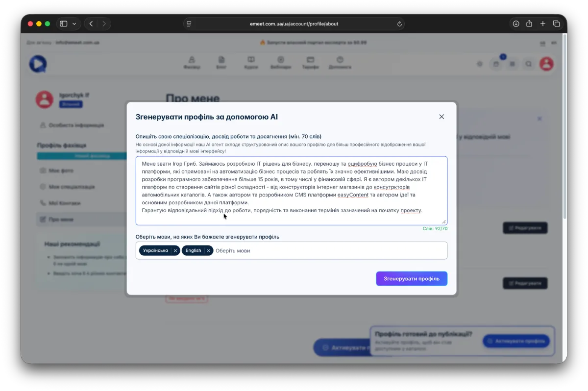
Task: Reload the page from the address bar
Action: coord(399,24)
